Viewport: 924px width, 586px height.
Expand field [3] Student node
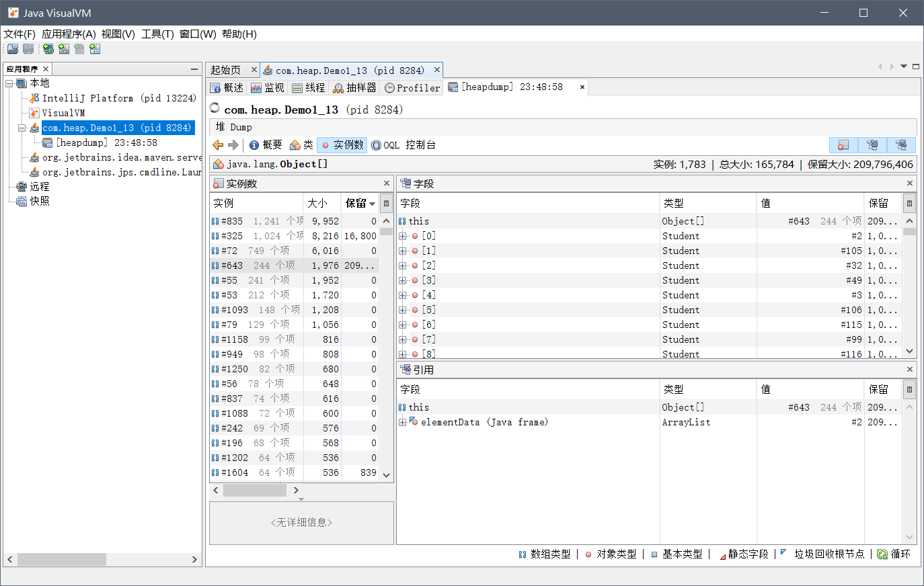[x=403, y=280]
